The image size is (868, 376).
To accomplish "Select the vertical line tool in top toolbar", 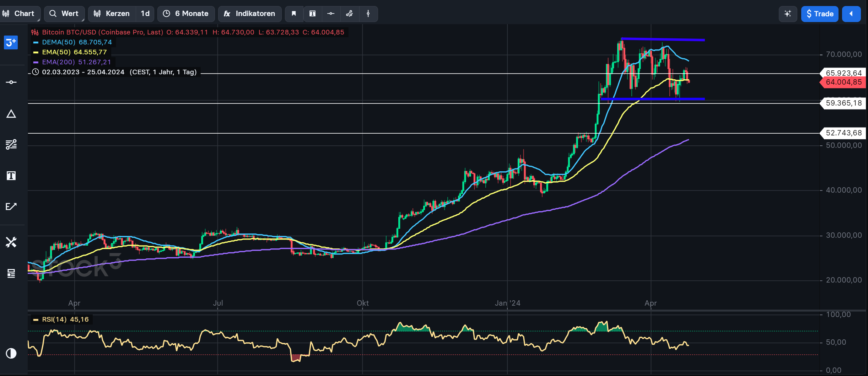I will [x=368, y=14].
